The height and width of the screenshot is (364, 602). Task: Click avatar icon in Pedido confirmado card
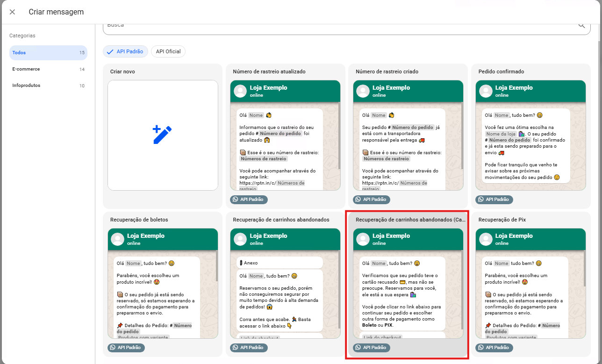[x=486, y=91]
